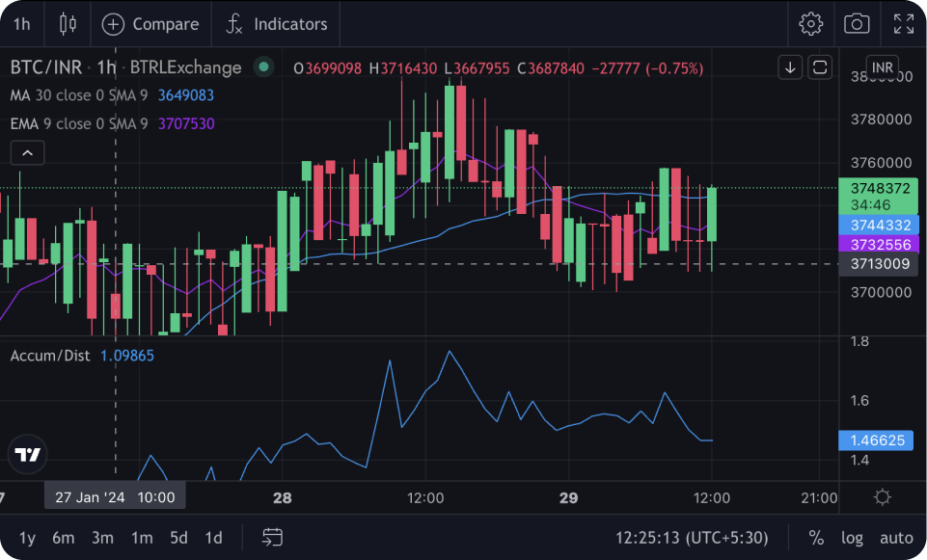927x560 pixels.
Task: Click the green market status dot
Action: pos(262,67)
